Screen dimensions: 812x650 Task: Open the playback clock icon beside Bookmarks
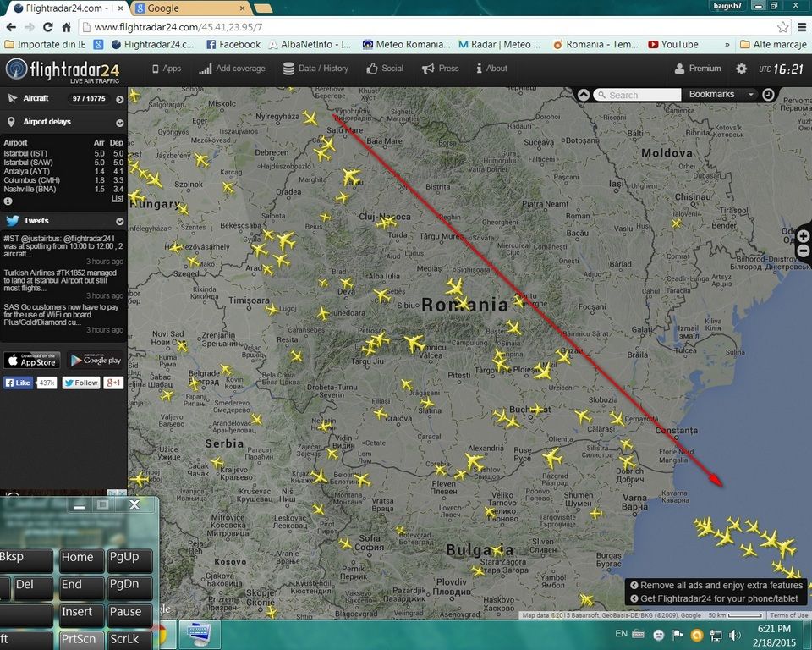point(769,94)
